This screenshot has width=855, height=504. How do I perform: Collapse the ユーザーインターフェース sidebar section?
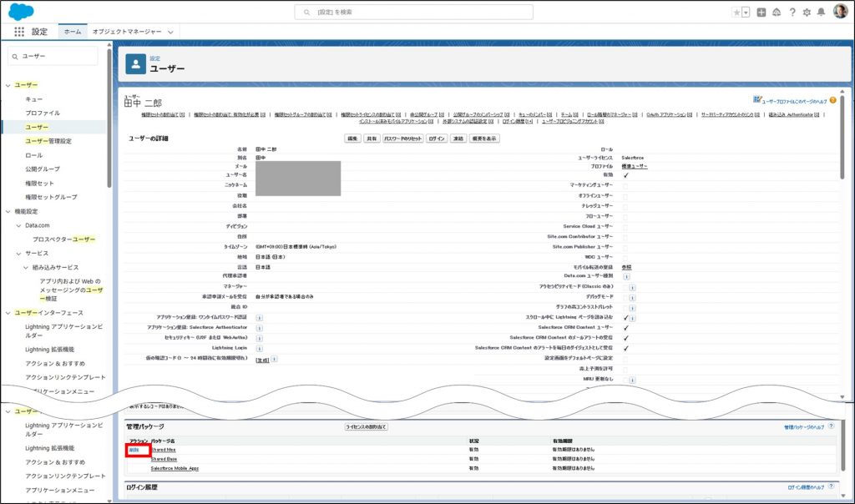(x=8, y=313)
